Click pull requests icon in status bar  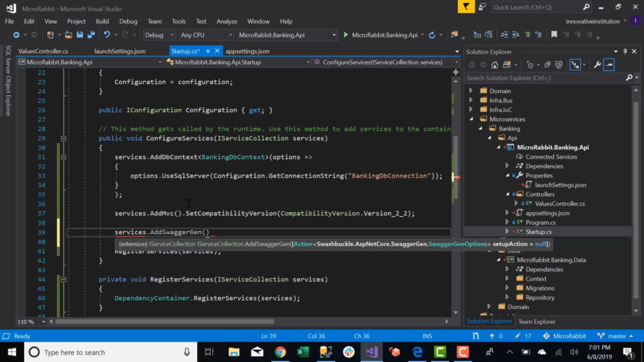click(475, 336)
